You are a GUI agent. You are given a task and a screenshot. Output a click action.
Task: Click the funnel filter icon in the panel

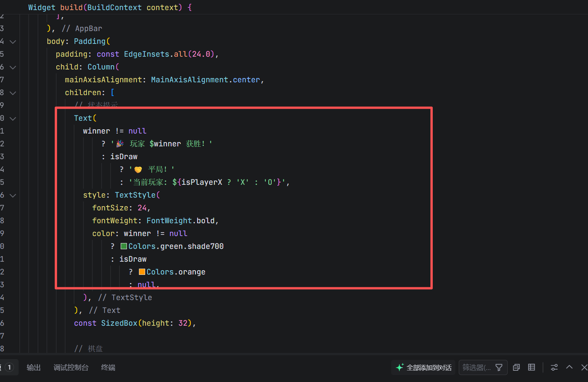pyautogui.click(x=499, y=367)
